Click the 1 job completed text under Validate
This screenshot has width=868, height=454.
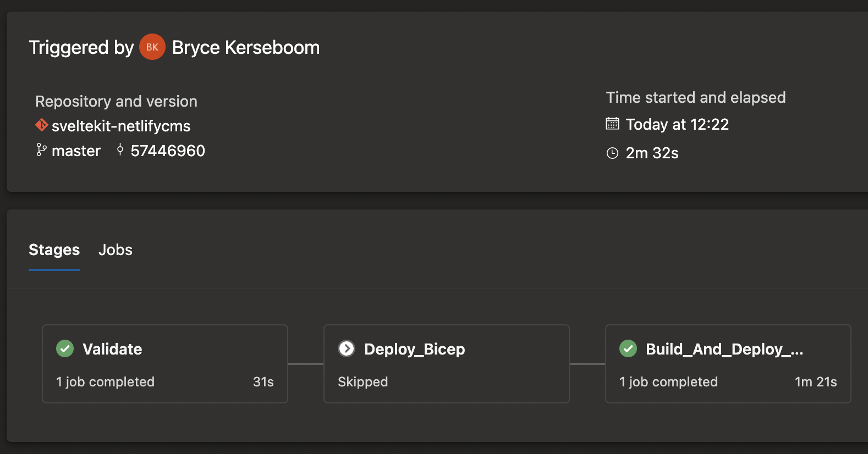click(106, 382)
